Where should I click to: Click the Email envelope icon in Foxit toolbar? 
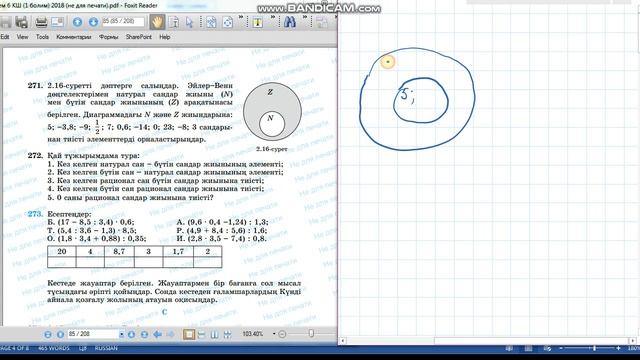click(57, 22)
